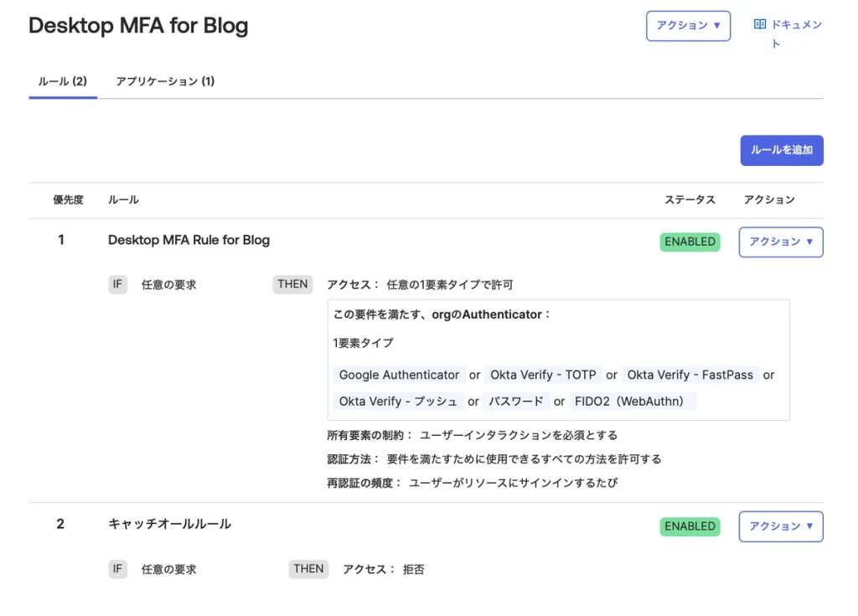Click the THEN badge in キャッチオールルール

click(x=308, y=569)
